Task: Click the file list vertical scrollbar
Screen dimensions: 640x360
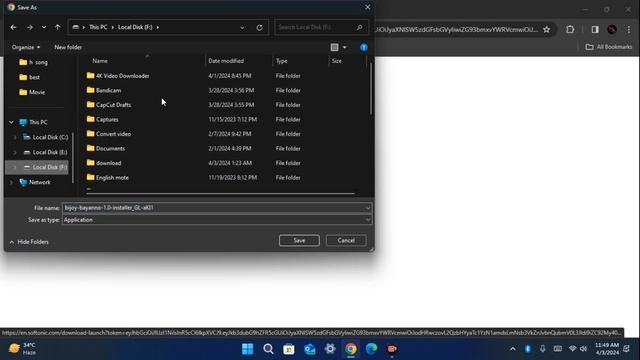Action: coord(371,90)
